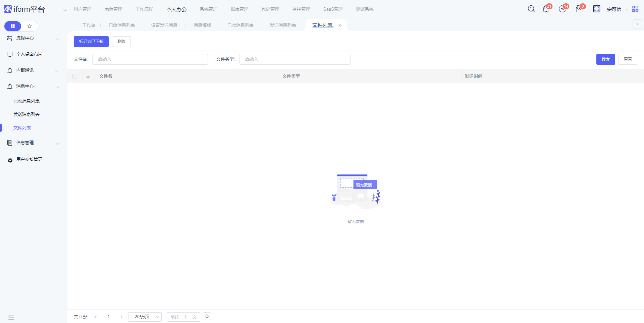Image resolution: width=644 pixels, height=323 pixels.
Task: Collapse the sidebar using bottom-left icon
Action: point(11,317)
